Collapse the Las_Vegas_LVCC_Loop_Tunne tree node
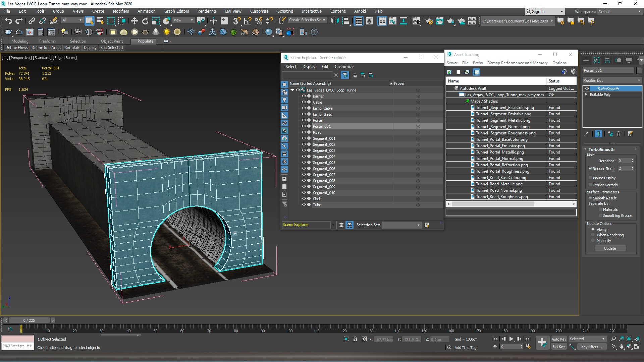Viewport: 644px width, 362px height. pyautogui.click(x=292, y=90)
